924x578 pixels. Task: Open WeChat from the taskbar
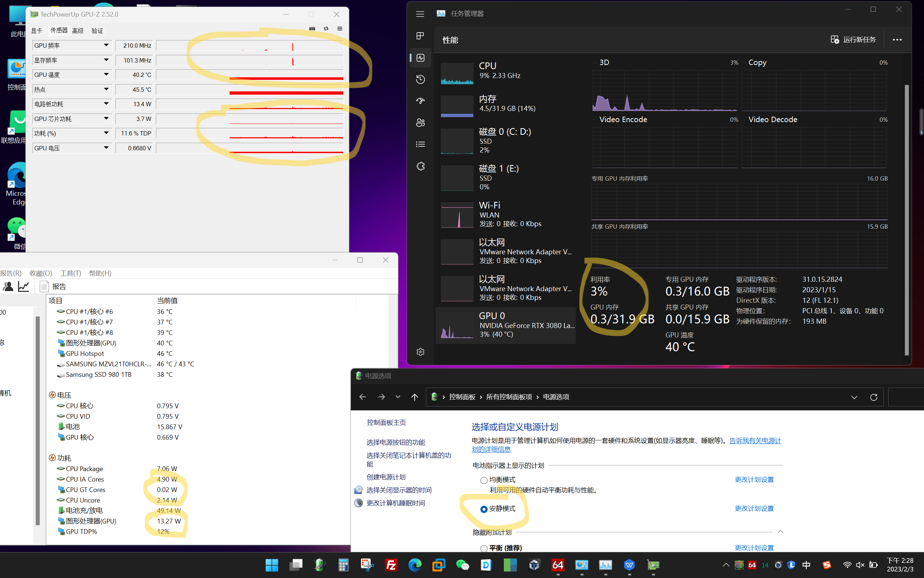[x=462, y=565]
